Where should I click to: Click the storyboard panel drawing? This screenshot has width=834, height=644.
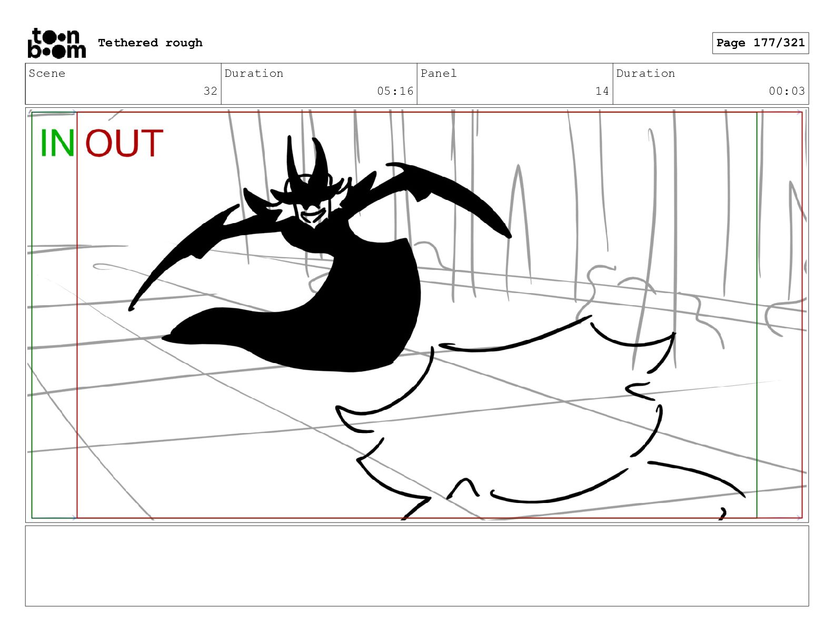(417, 315)
